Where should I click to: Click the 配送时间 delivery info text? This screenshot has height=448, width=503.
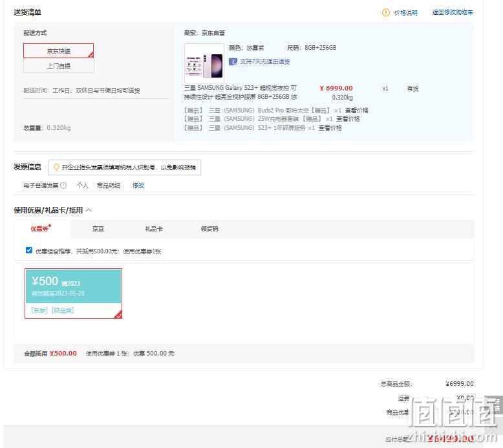(81, 91)
